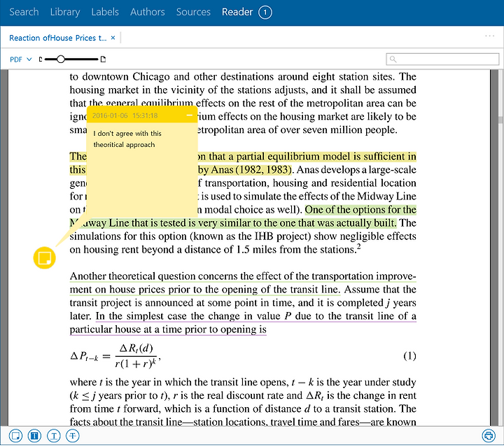Select the 'Reaction ofHouse Prices' document tab
The image size is (504, 447).
[58, 38]
